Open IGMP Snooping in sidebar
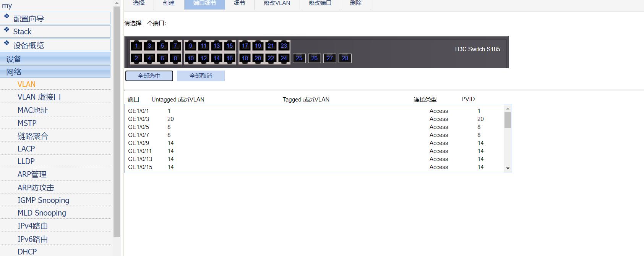 [44, 200]
